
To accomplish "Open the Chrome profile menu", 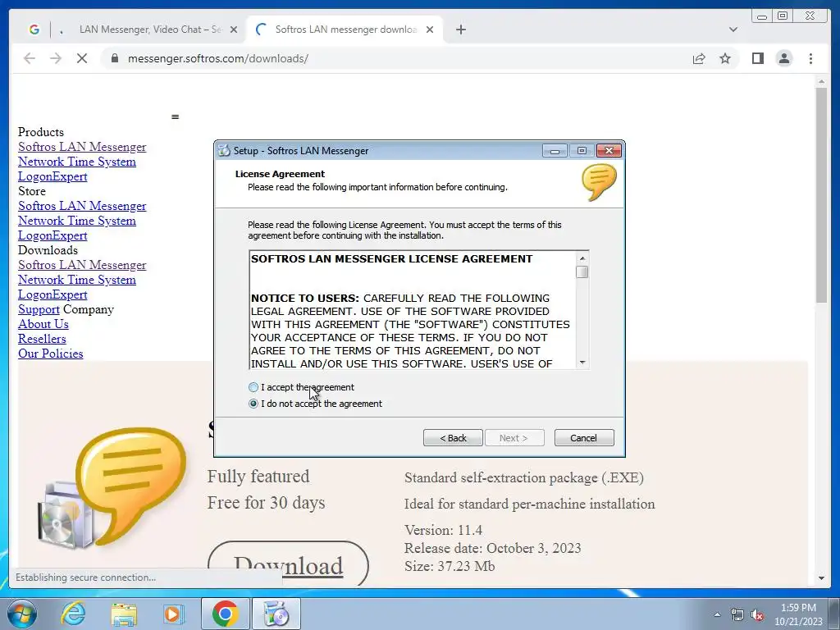I will [783, 58].
